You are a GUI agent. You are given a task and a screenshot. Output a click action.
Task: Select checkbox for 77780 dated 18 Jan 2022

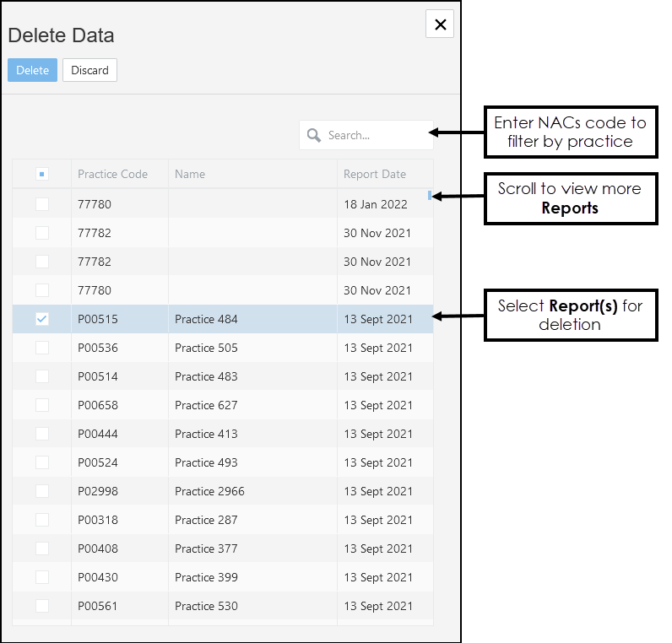42,204
